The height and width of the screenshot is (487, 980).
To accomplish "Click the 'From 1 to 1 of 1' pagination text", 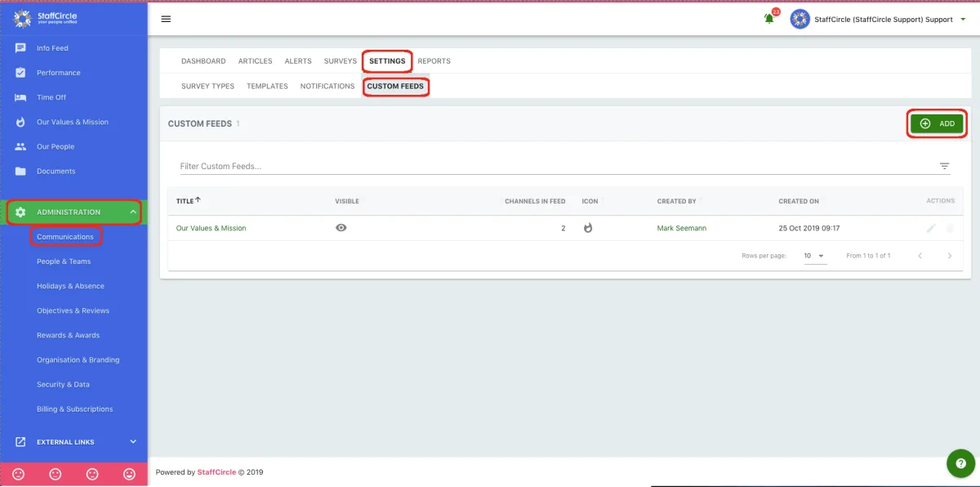I will coord(868,256).
